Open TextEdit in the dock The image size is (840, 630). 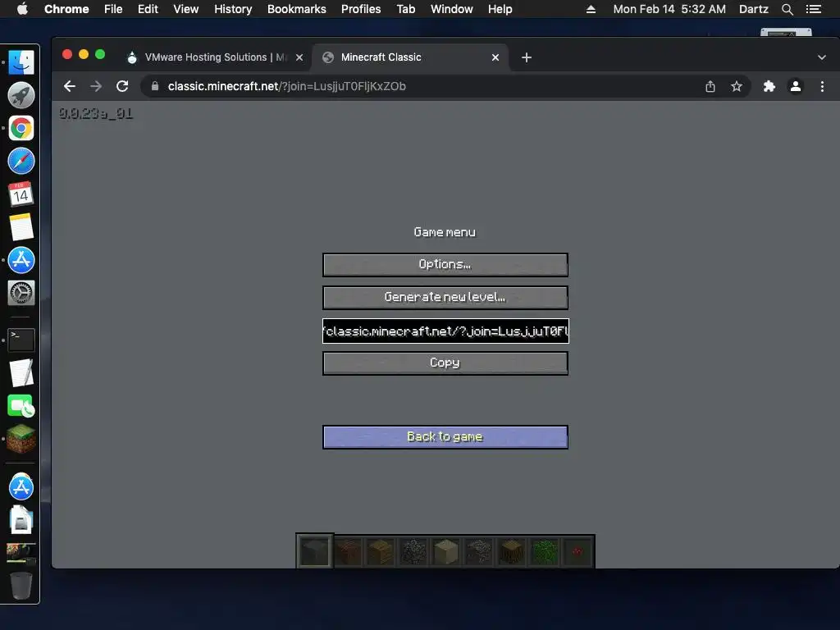click(x=21, y=373)
